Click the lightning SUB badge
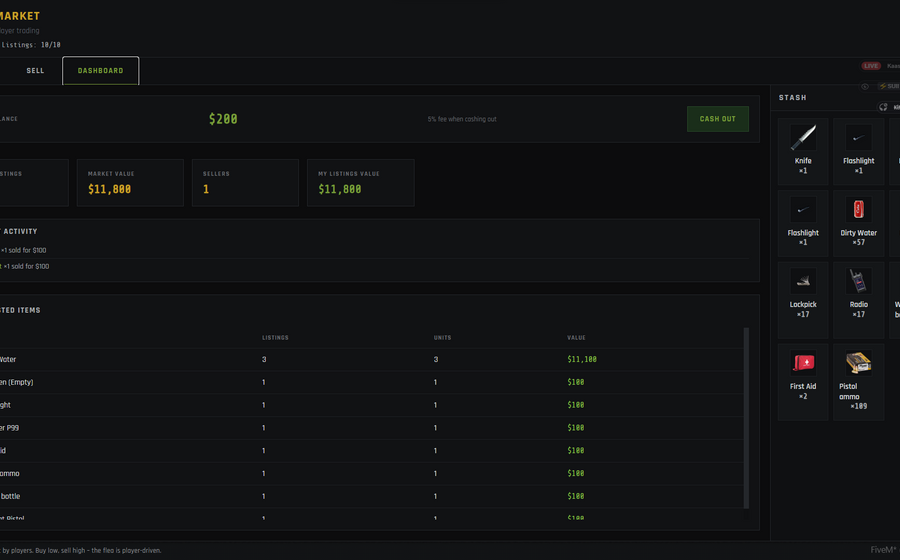This screenshot has width=900, height=560. point(889,87)
